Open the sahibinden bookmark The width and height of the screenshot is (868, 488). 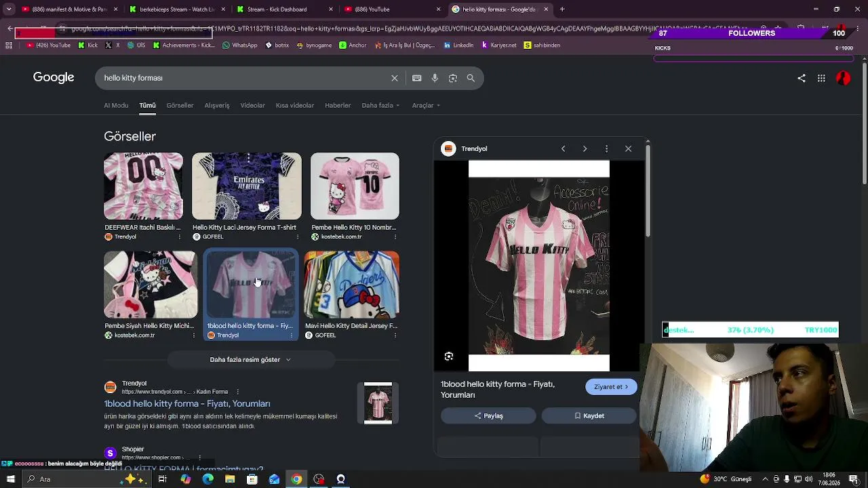[542, 45]
